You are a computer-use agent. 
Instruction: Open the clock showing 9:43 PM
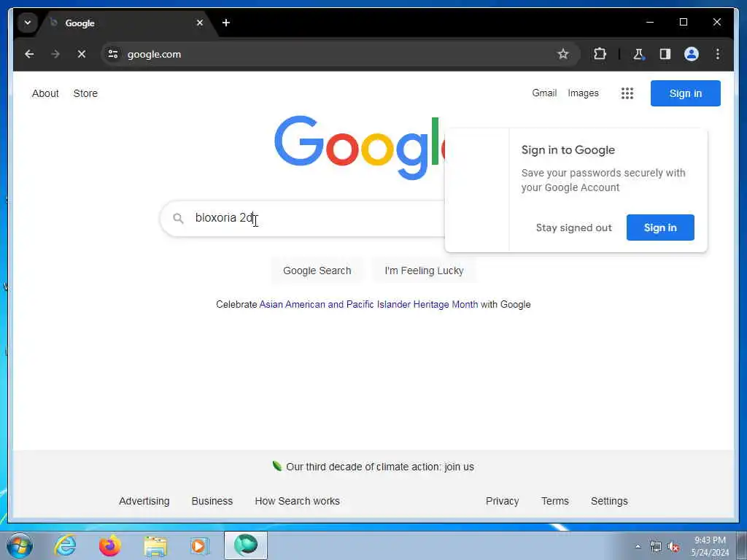(x=710, y=546)
